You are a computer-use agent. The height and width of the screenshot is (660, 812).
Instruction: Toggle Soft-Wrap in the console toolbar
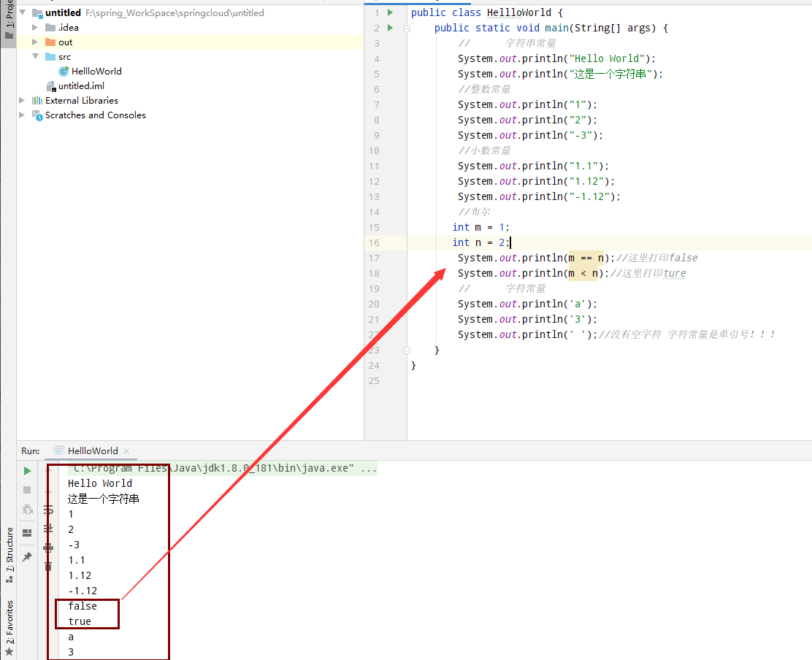click(48, 509)
